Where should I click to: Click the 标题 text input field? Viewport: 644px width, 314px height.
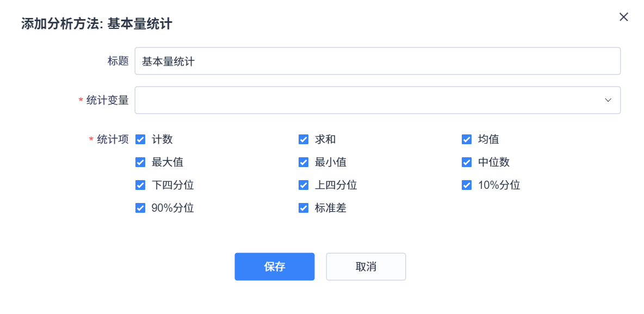(x=377, y=61)
